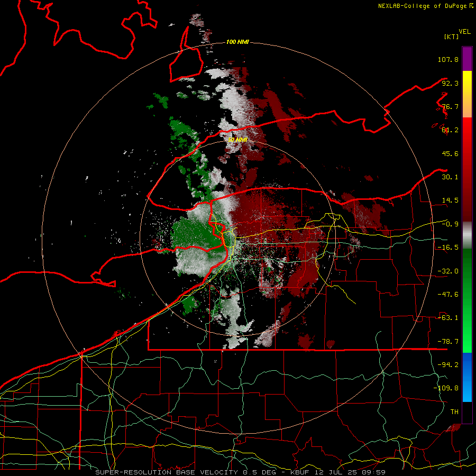476x476 pixels.
Task: Click the SUPER-RESOLUTION BASE VELOCITY caption
Action: coord(167,472)
